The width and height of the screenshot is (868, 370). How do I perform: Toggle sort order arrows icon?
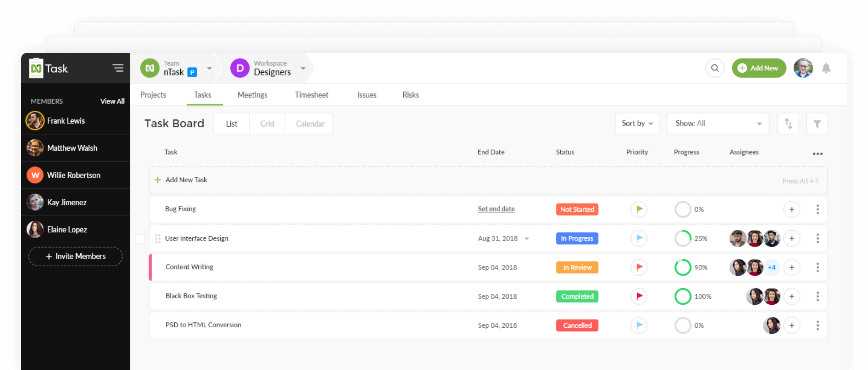tap(788, 124)
